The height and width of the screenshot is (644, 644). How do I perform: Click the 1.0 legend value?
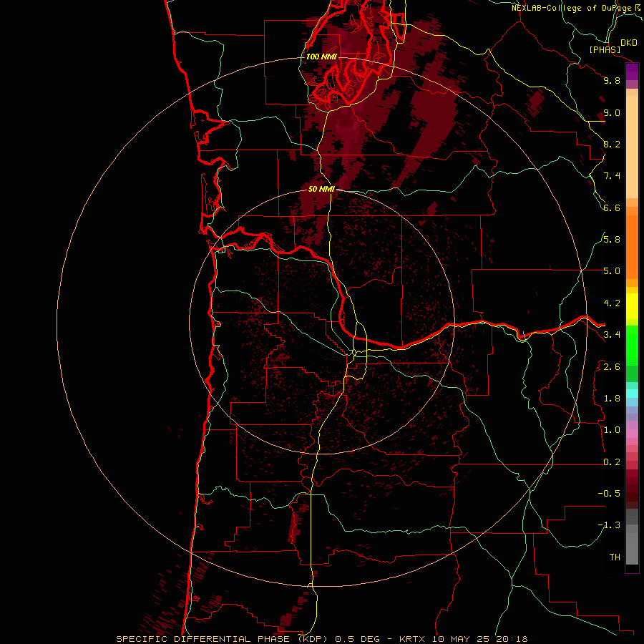[x=612, y=430]
